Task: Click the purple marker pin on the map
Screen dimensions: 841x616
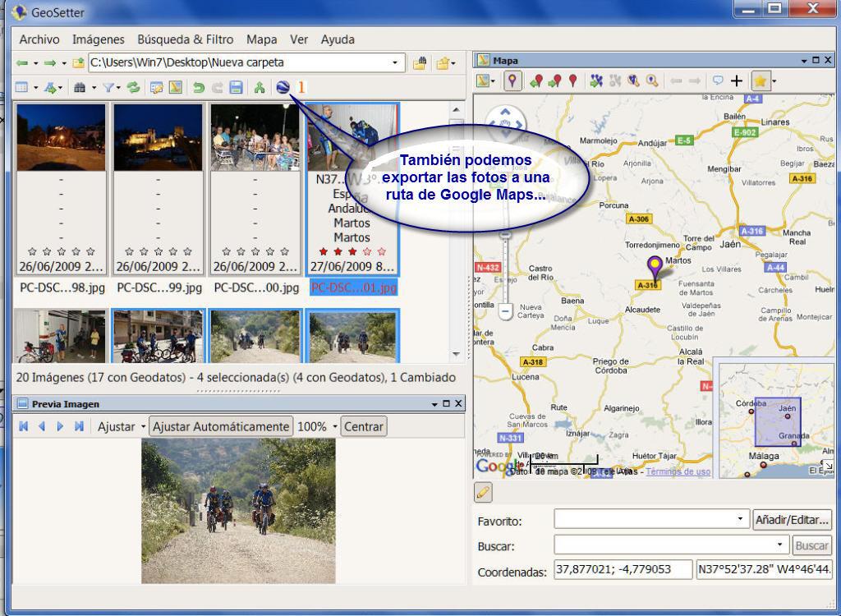Action: click(x=655, y=267)
